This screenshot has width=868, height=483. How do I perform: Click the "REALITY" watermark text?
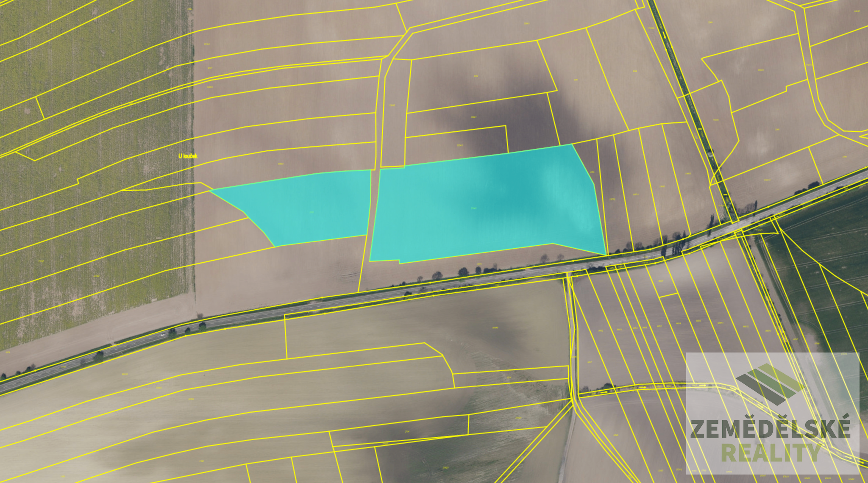[770, 453]
